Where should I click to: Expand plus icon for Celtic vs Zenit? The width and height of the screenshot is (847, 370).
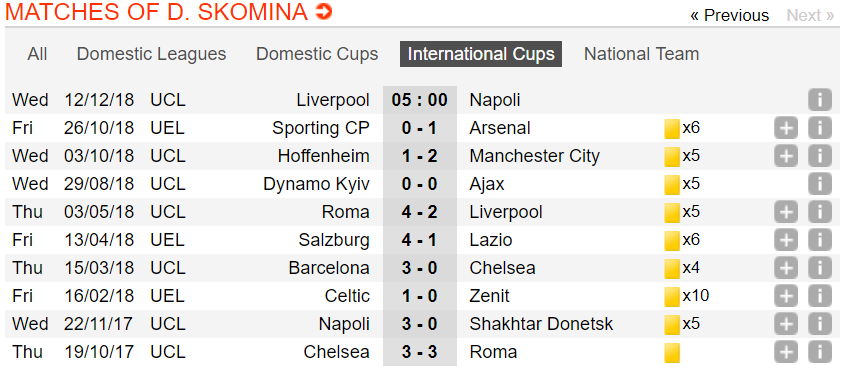pyautogui.click(x=785, y=296)
